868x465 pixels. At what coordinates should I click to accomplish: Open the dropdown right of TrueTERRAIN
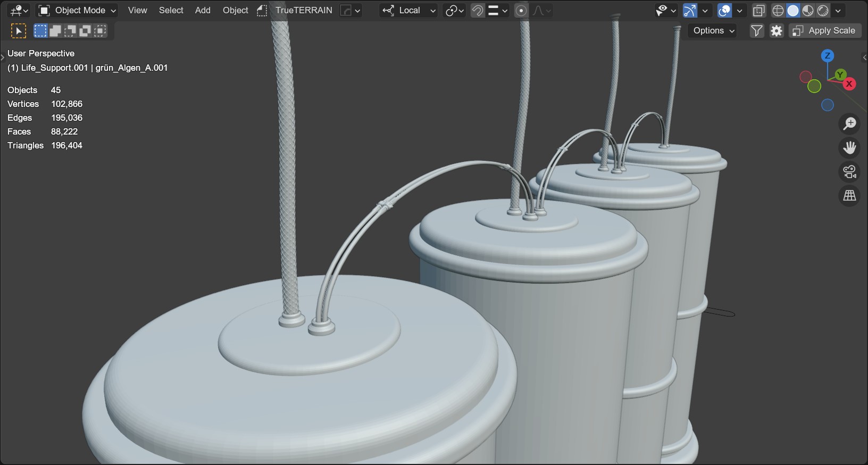[350, 10]
